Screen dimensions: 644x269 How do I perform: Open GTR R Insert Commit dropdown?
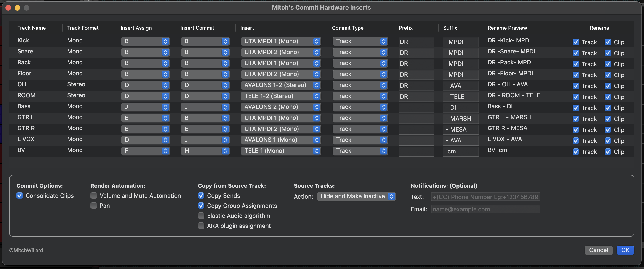point(205,129)
